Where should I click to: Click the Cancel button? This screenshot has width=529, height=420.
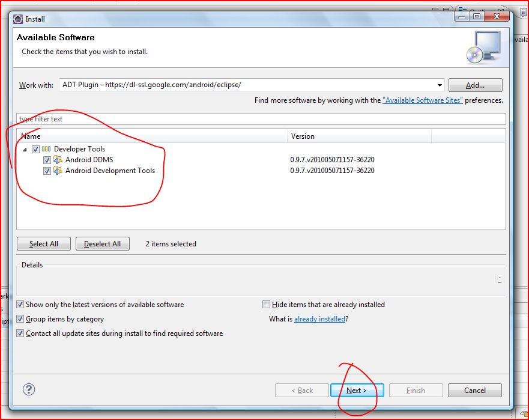[475, 391]
